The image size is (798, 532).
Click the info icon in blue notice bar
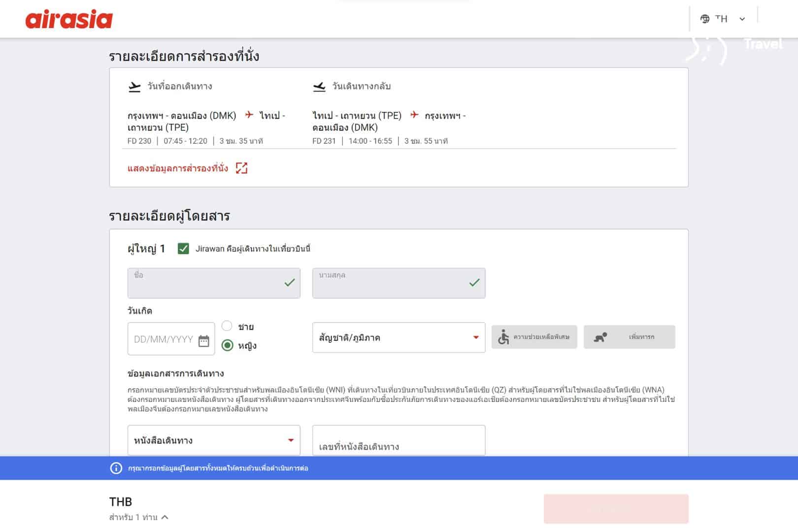116,468
